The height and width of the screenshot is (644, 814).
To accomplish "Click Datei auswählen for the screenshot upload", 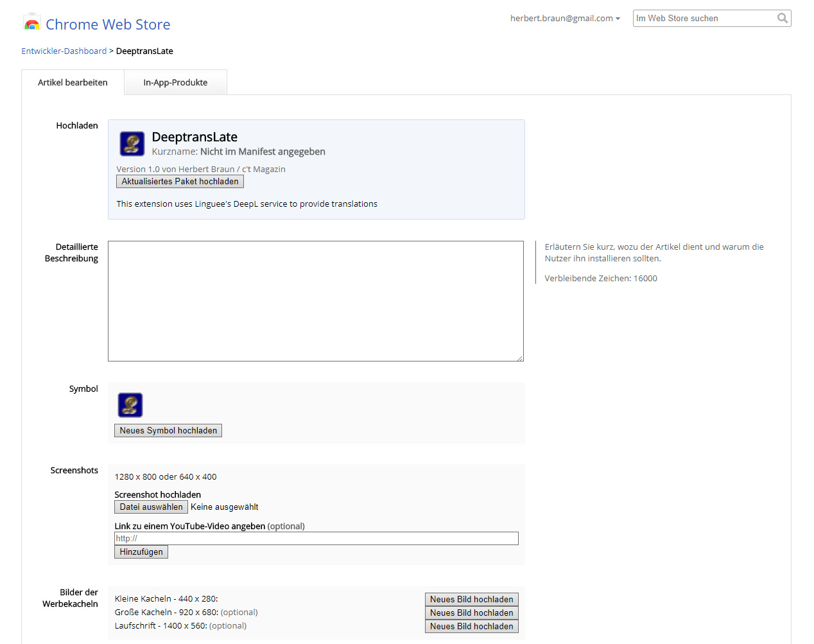I will click(x=151, y=507).
